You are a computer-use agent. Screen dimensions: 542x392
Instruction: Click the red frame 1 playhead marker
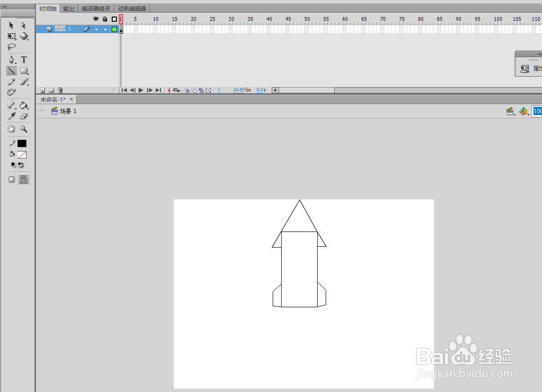coord(121,18)
